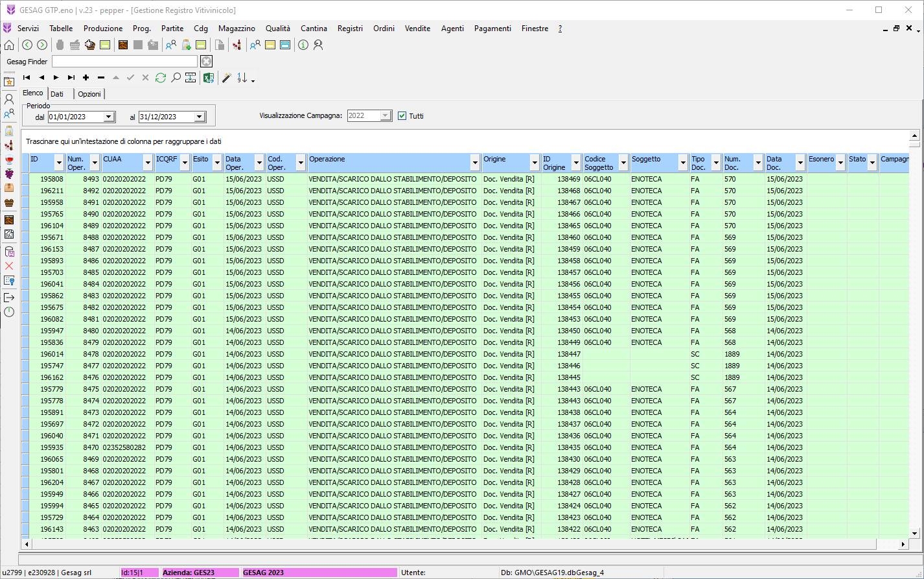
Task: Open the Servizi menu
Action: tap(28, 29)
